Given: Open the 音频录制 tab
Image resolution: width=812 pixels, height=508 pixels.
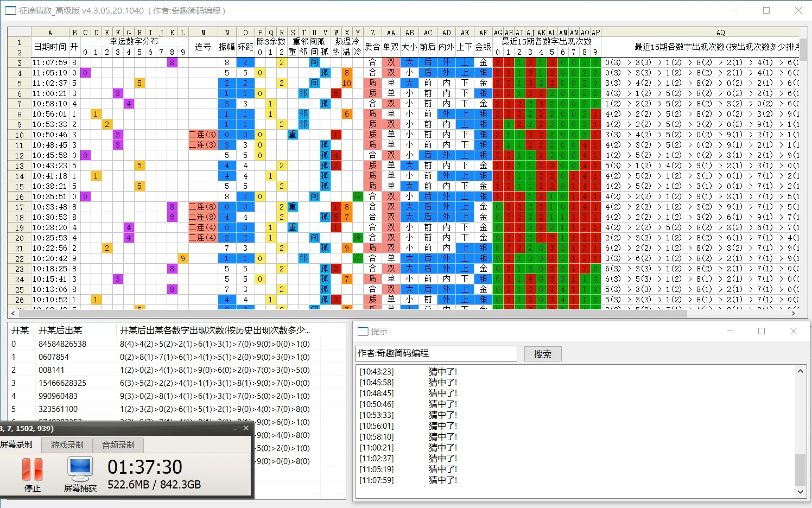Looking at the screenshot, I should [118, 444].
